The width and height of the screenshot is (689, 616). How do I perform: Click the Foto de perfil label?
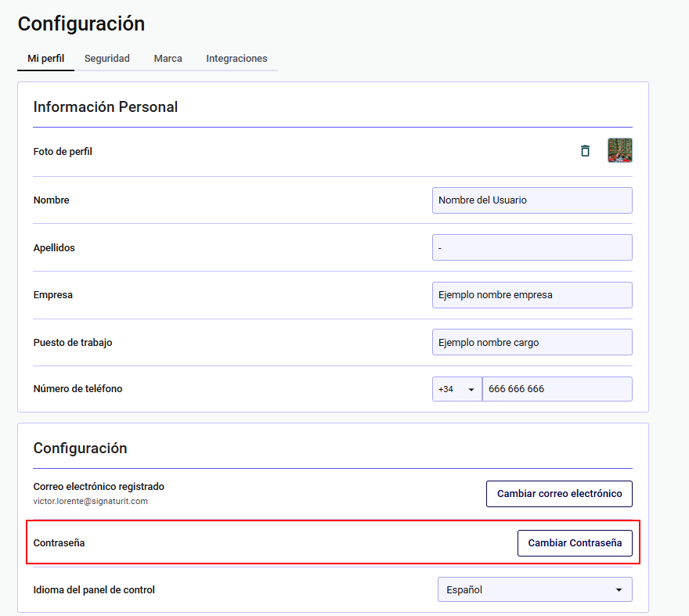pos(63,152)
